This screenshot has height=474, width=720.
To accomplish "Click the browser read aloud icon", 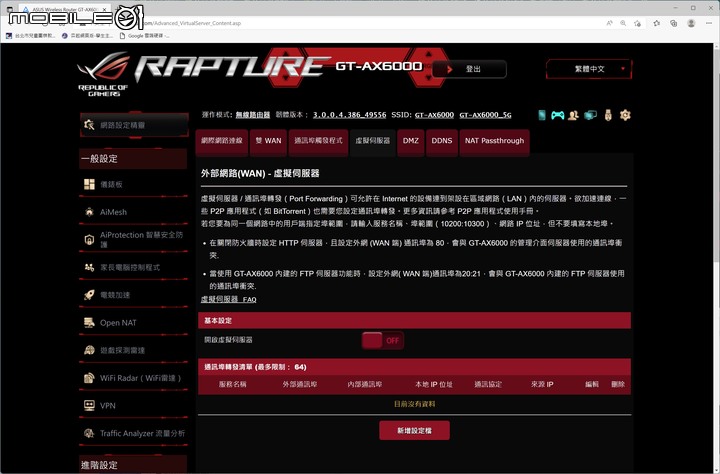I will (609, 23).
